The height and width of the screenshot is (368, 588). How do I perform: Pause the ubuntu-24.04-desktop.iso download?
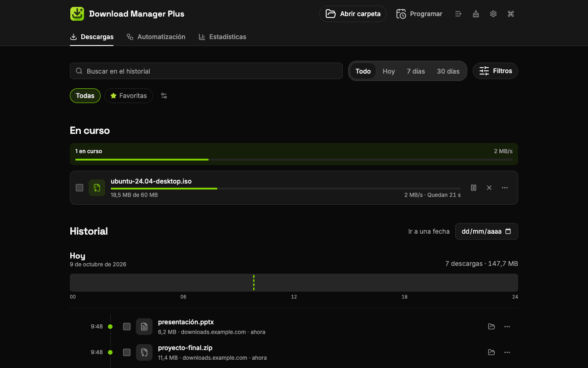[x=474, y=188]
